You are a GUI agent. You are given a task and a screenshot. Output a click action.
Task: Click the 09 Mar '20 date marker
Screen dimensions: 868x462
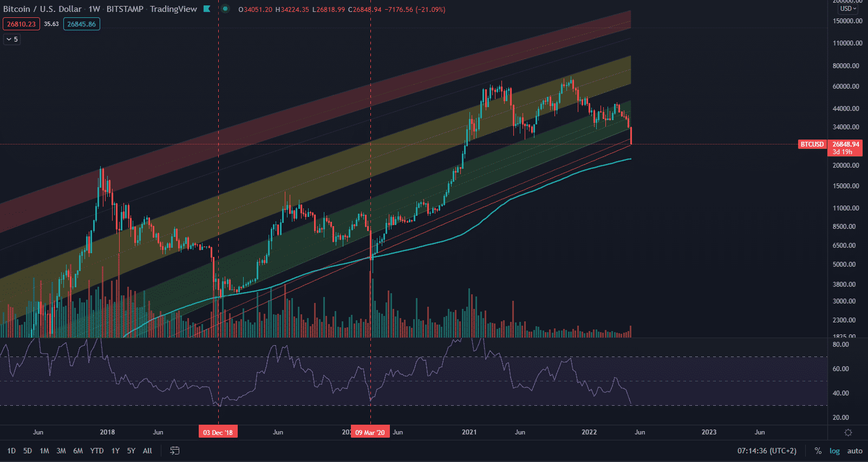click(370, 432)
